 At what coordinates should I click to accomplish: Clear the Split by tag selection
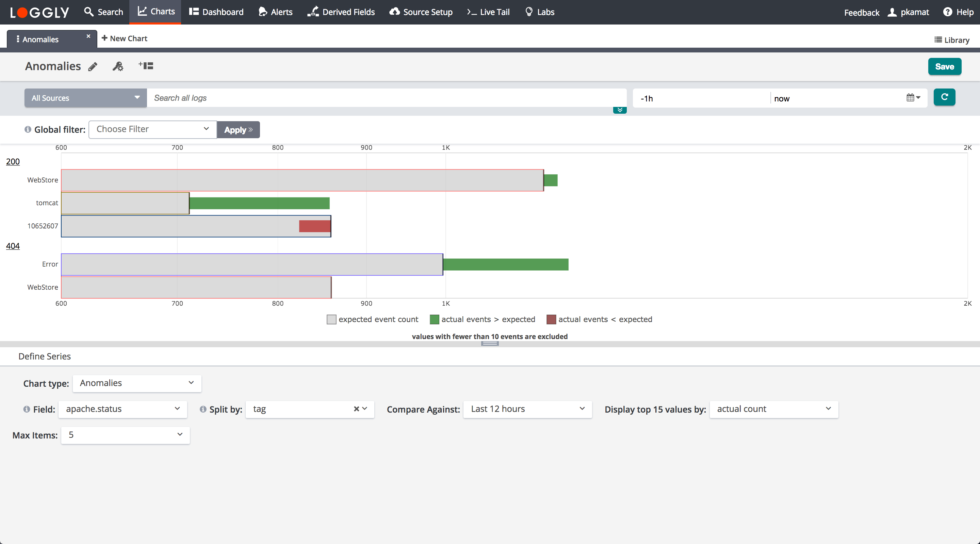pos(356,409)
